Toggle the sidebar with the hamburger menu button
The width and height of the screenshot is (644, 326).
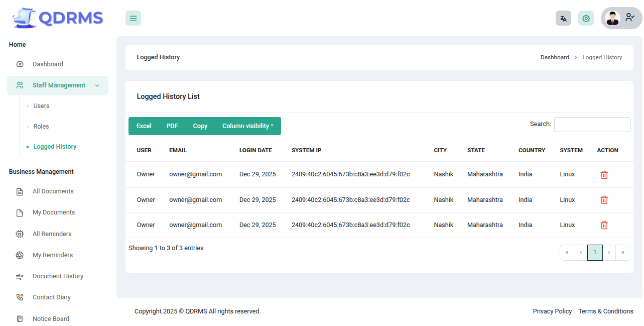(133, 19)
